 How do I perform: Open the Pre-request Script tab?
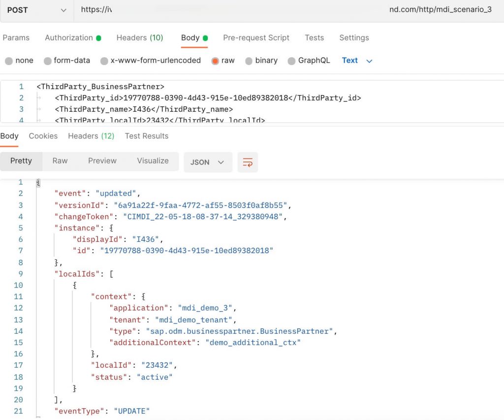click(x=256, y=37)
